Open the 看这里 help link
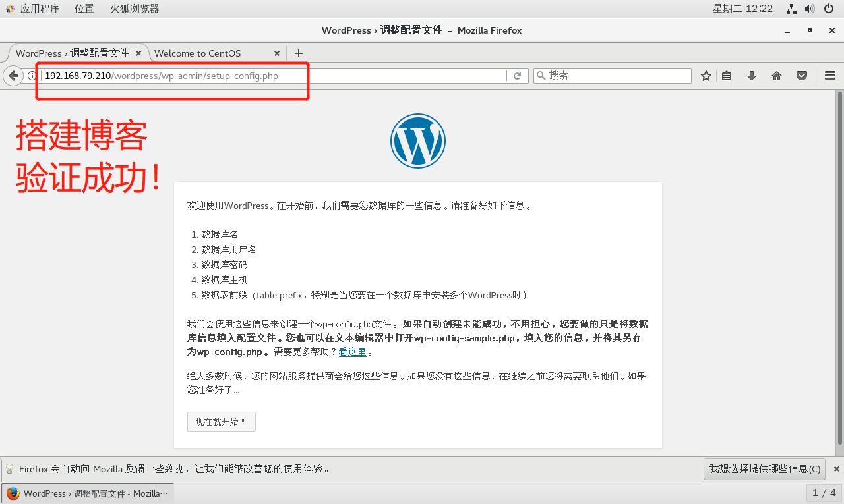 click(x=352, y=352)
